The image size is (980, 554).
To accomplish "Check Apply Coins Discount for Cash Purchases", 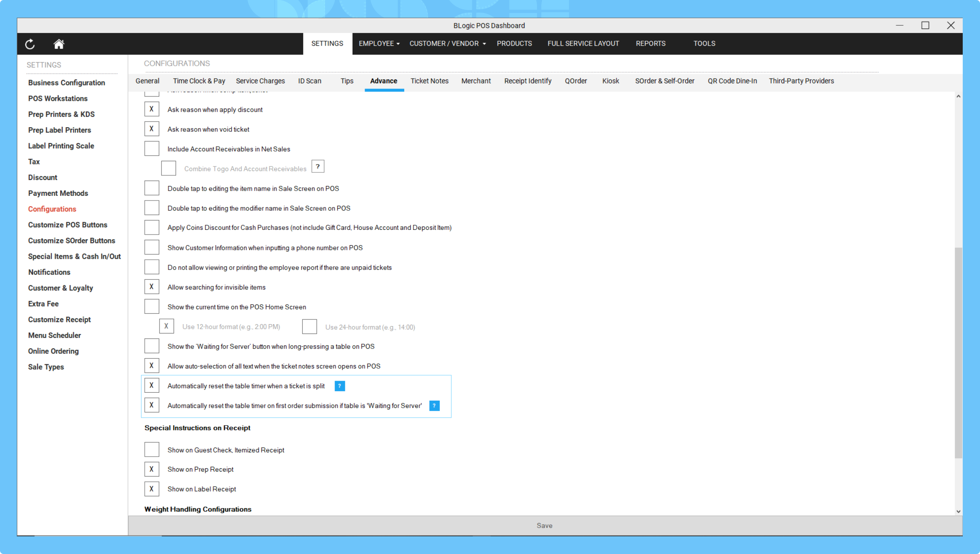I will pos(152,228).
